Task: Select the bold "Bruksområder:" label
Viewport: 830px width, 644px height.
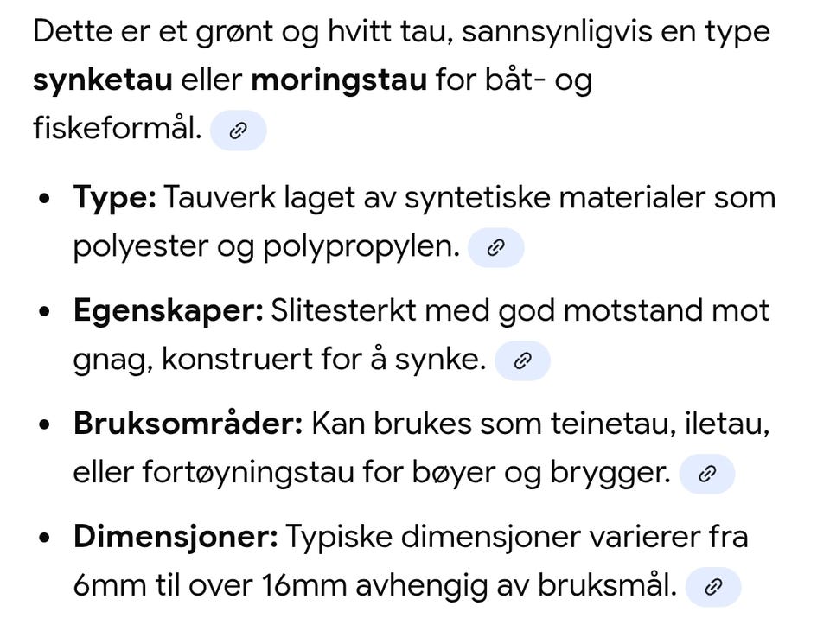Action: click(188, 424)
